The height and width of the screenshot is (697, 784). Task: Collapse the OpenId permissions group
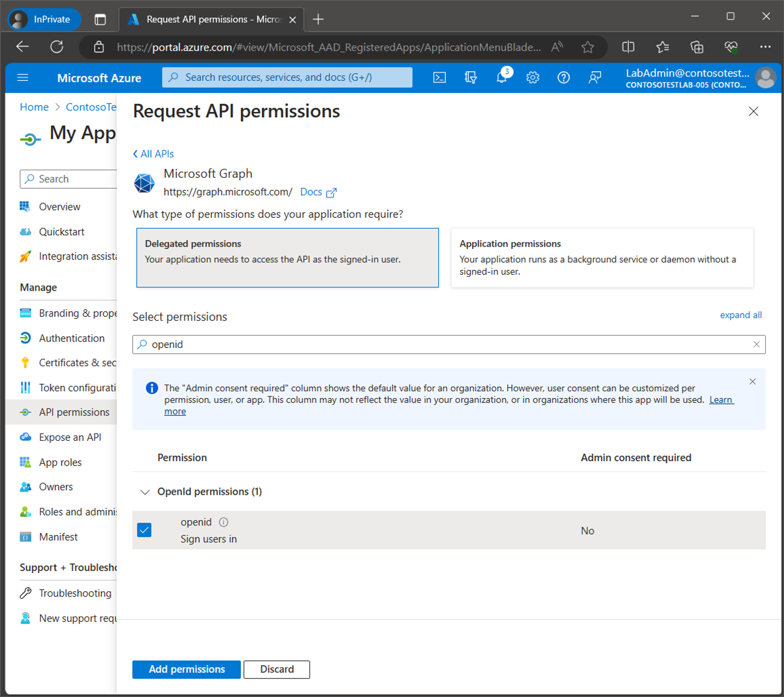pos(145,492)
